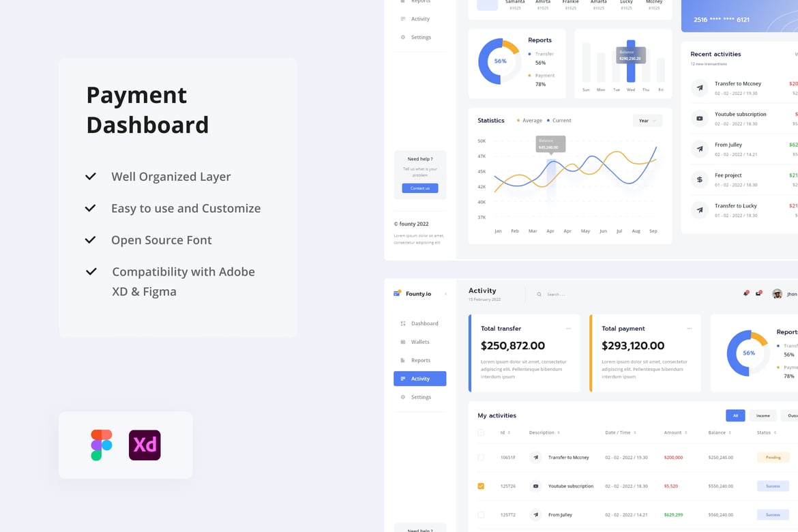Sort the table by Date / Time column

point(621,432)
